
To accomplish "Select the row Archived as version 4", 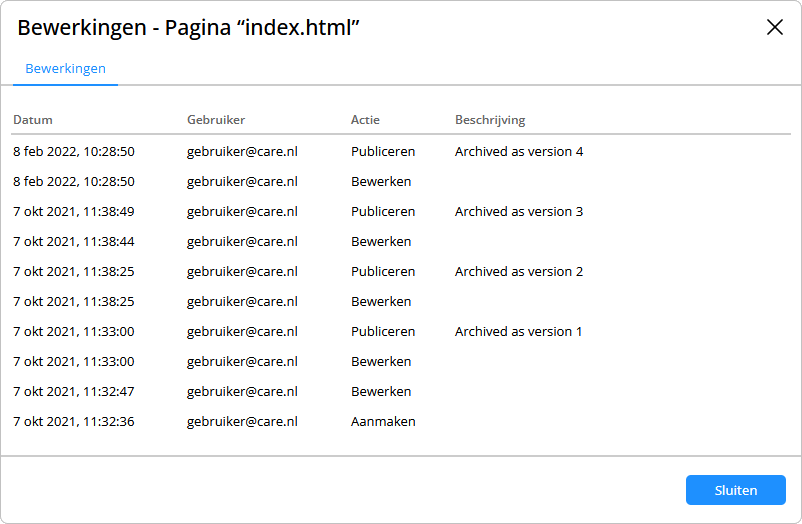I will [x=401, y=151].
